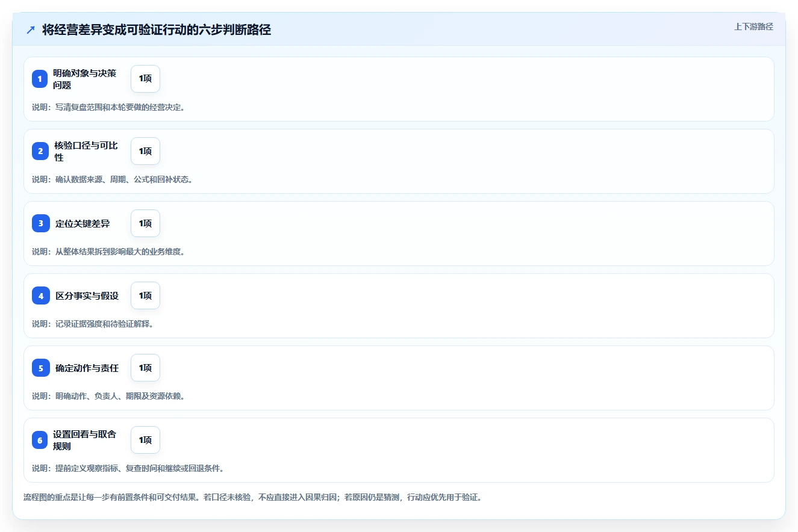The width and height of the screenshot is (798, 532).
Task: Click the footer note starting 流程图的重点
Action: (252, 497)
